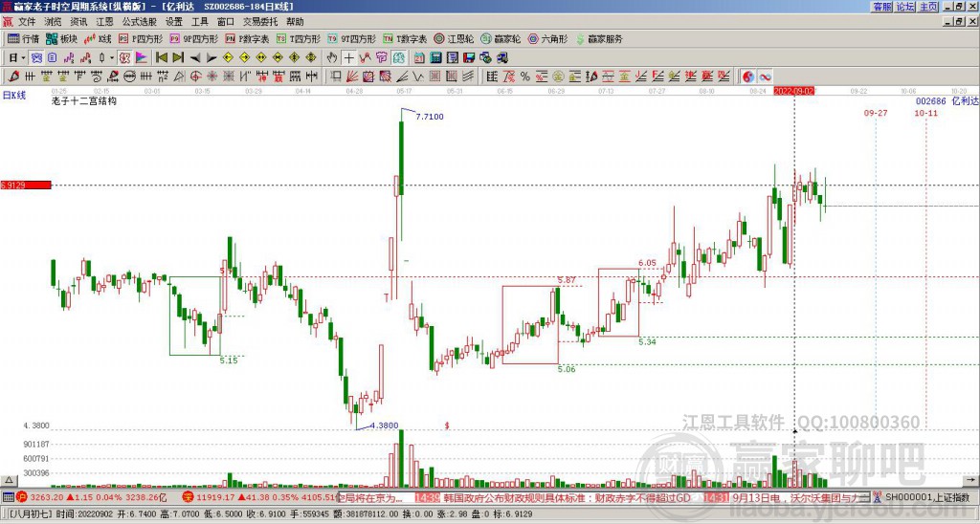Click the colored flag icon
Image resolution: width=980 pixels, height=524 pixels.
pos(143,57)
